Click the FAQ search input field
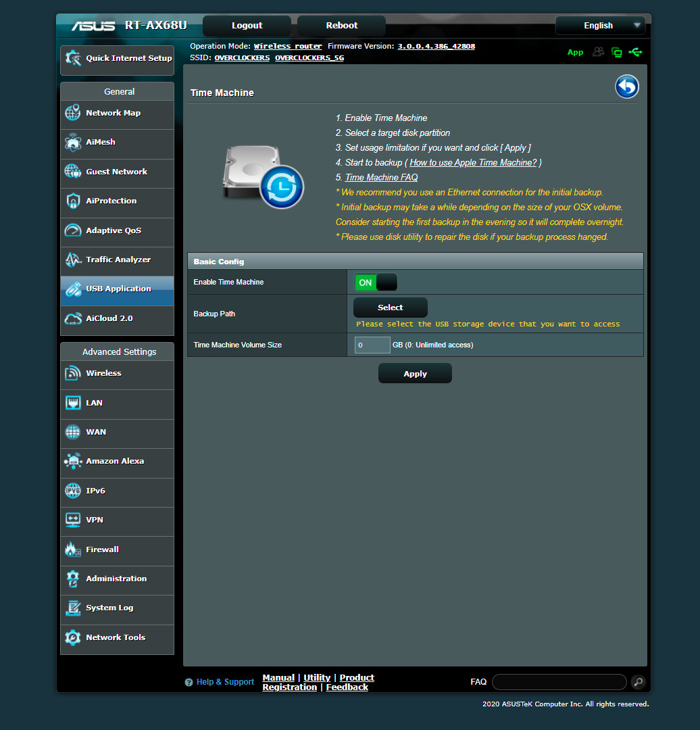This screenshot has height=730, width=700. [x=559, y=682]
